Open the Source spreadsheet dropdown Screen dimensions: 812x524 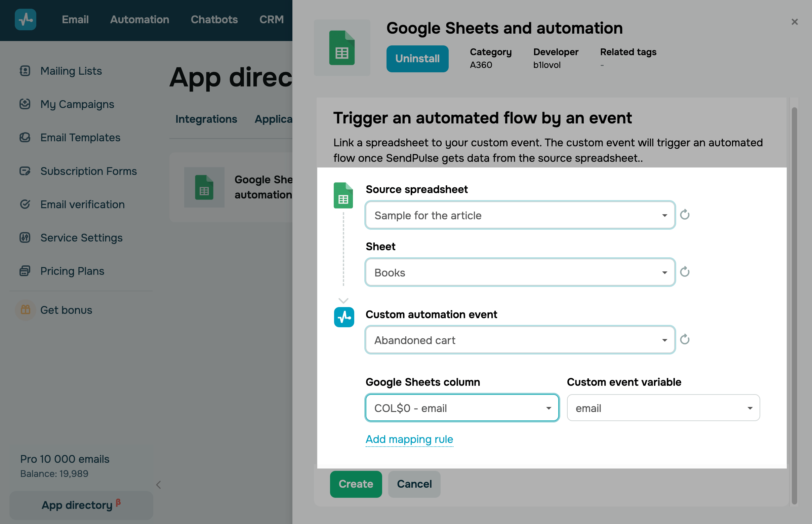click(x=520, y=215)
